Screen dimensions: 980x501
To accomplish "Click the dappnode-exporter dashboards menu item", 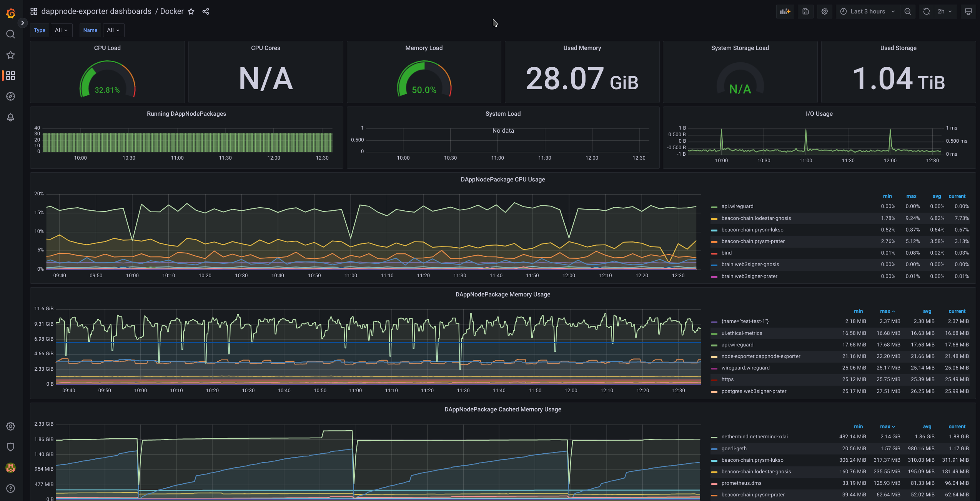I will (97, 12).
